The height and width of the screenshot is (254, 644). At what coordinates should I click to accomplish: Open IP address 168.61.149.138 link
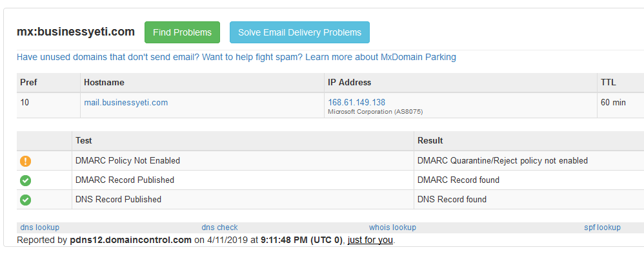(x=356, y=103)
